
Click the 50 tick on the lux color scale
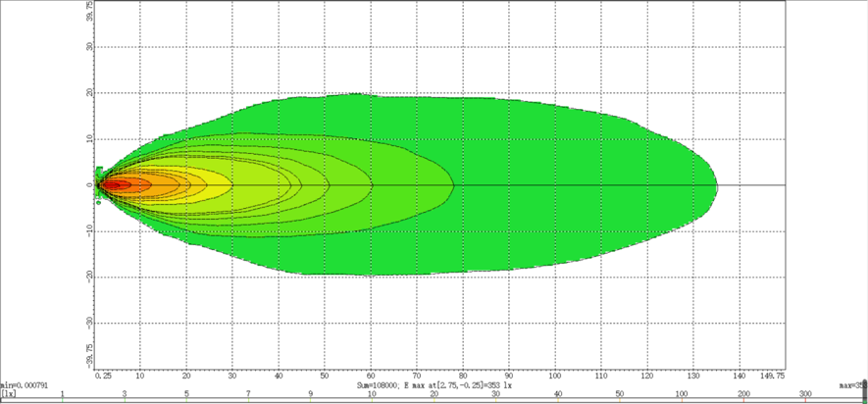pyautogui.click(x=619, y=394)
